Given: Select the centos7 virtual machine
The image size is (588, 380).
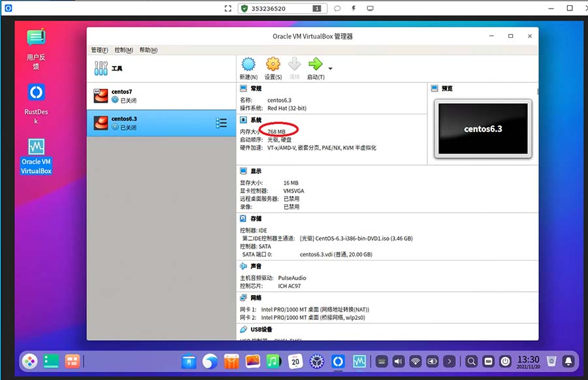Looking at the screenshot, I should pos(161,96).
